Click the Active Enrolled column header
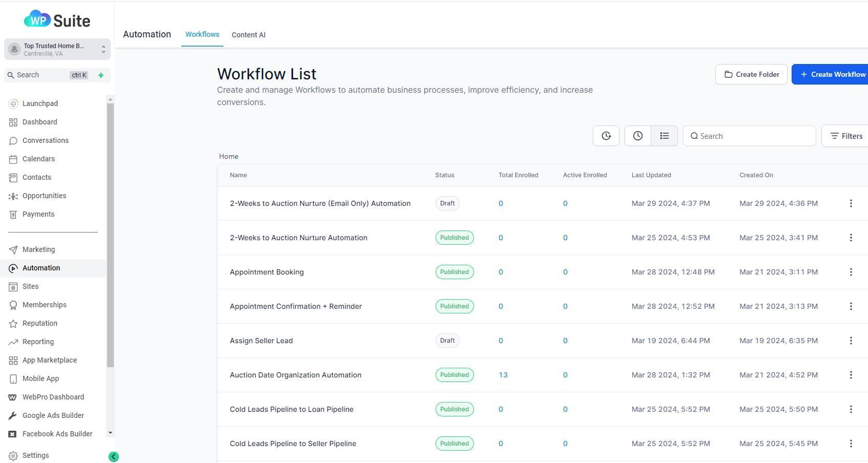Screen dimensions: 868x463 [x=585, y=175]
